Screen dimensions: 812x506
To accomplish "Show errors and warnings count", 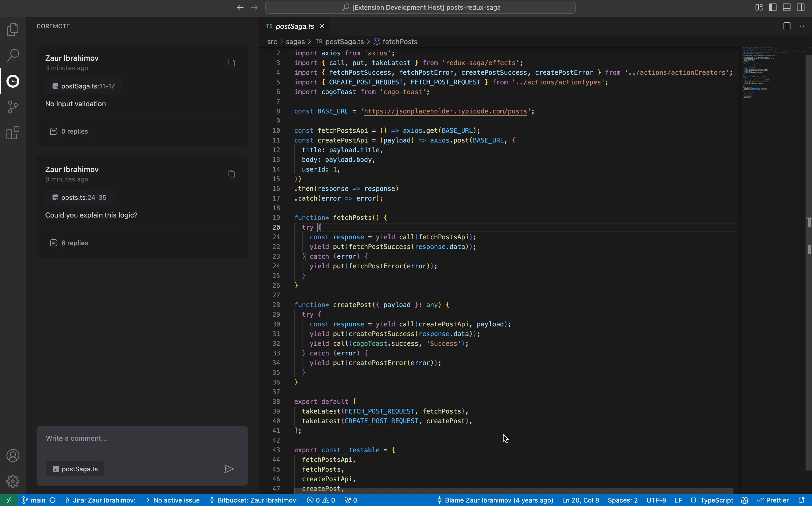I will pyautogui.click(x=321, y=500).
